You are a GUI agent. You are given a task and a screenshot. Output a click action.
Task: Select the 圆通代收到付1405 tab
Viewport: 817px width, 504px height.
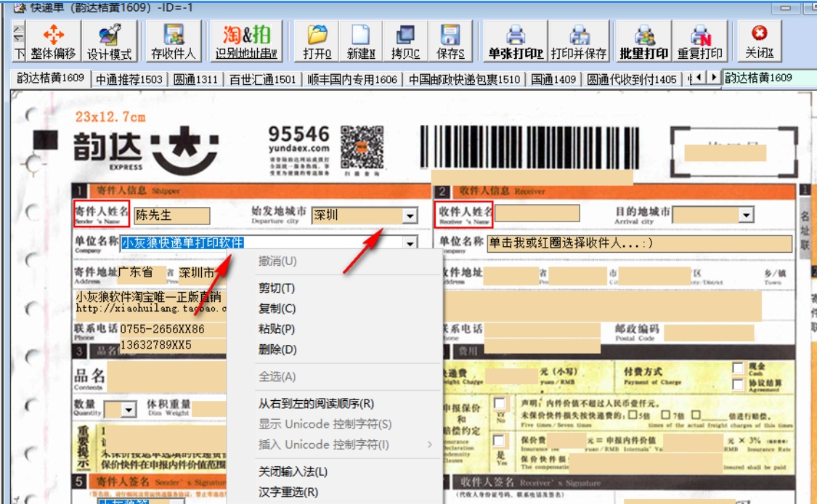pos(632,79)
